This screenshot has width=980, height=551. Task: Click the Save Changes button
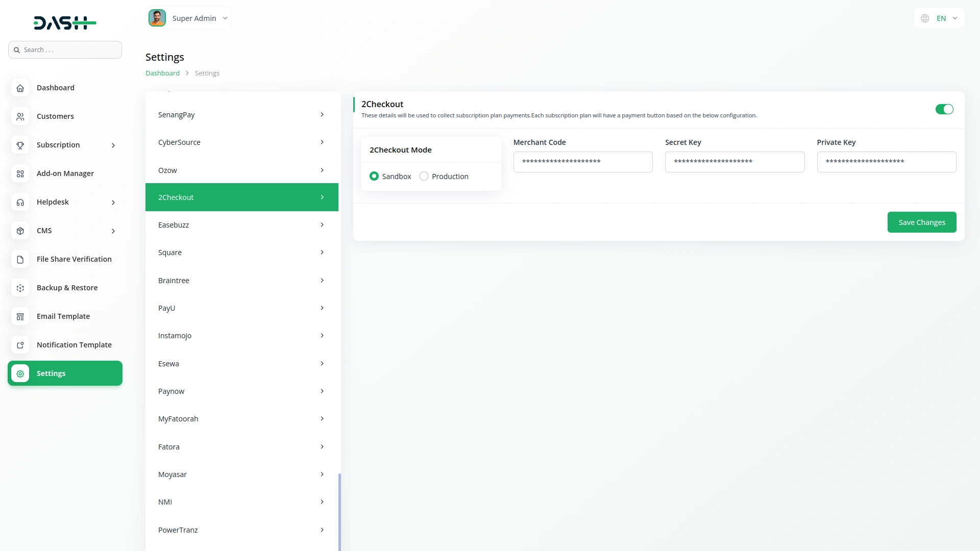[x=921, y=222]
